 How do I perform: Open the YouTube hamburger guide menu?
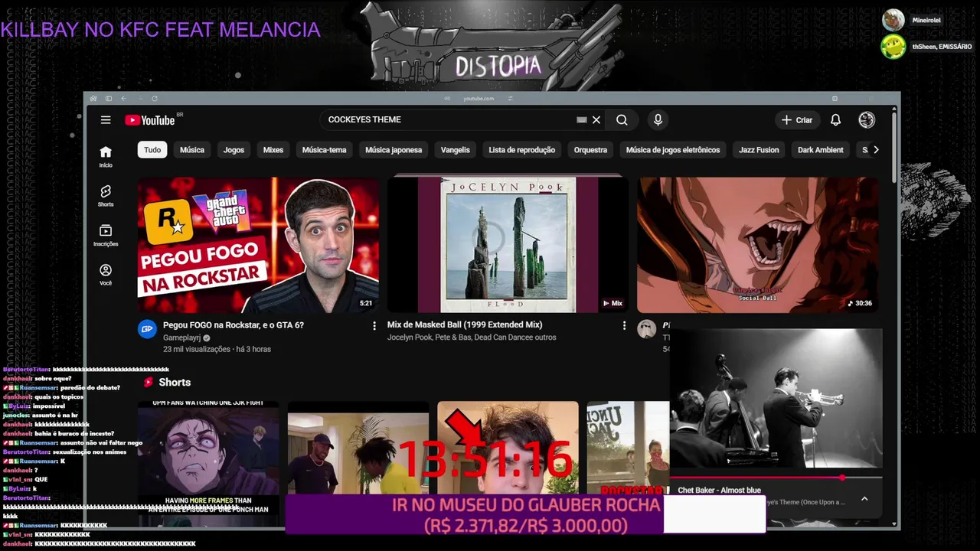point(106,120)
